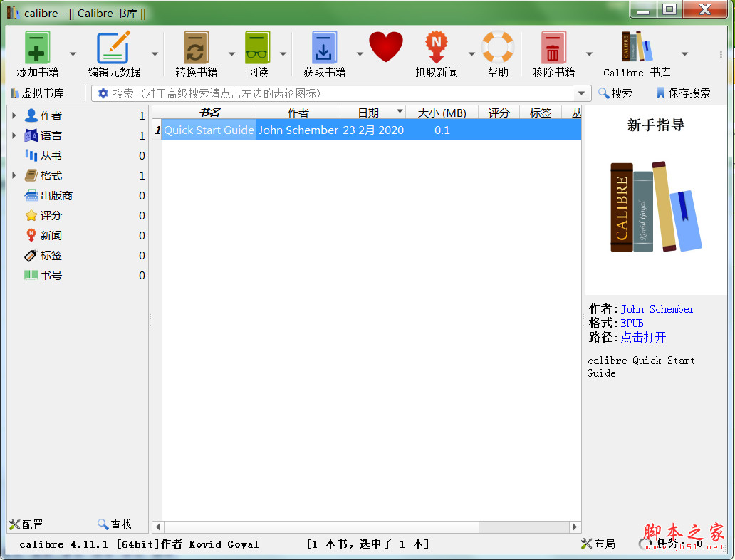Sort by the 书名 column header
The width and height of the screenshot is (735, 560).
pyautogui.click(x=209, y=113)
